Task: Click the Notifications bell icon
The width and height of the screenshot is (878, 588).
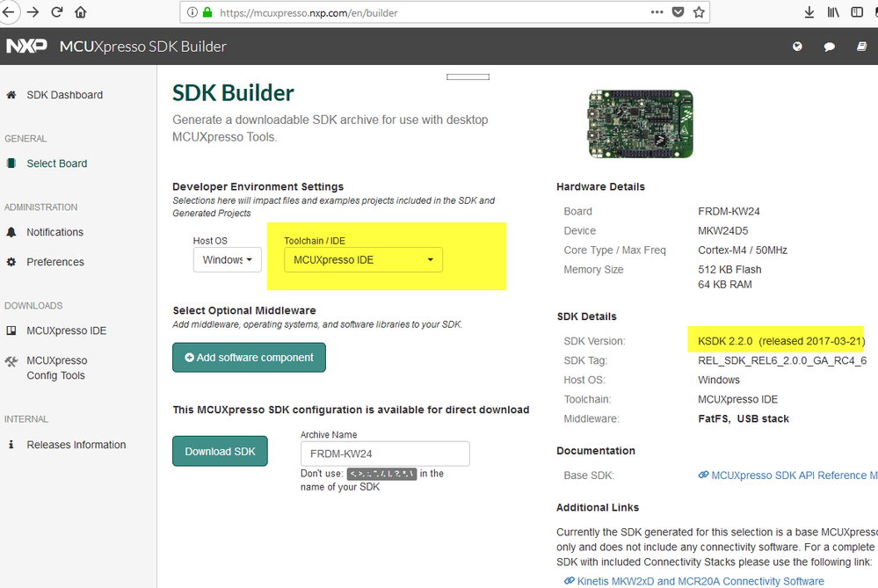Action: pos(11,232)
